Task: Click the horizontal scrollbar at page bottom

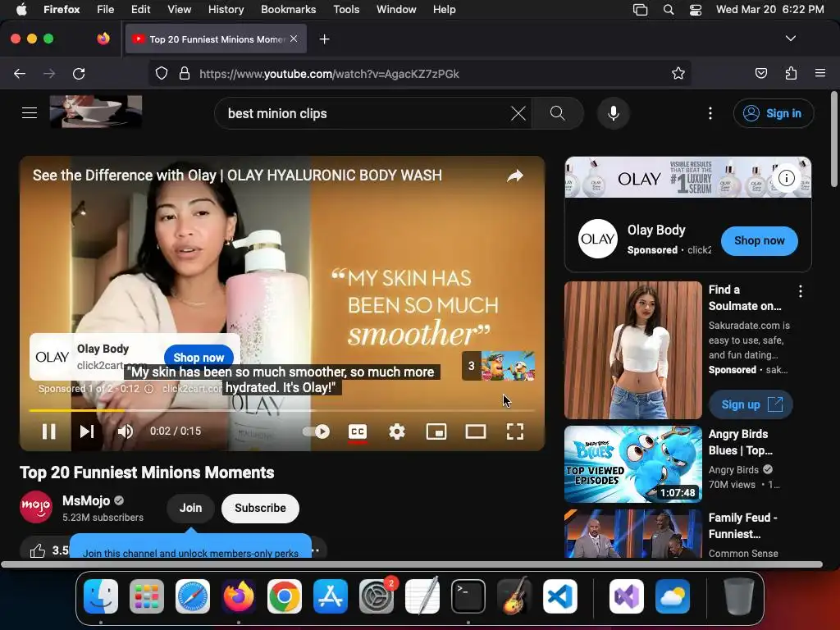Action: (412, 564)
